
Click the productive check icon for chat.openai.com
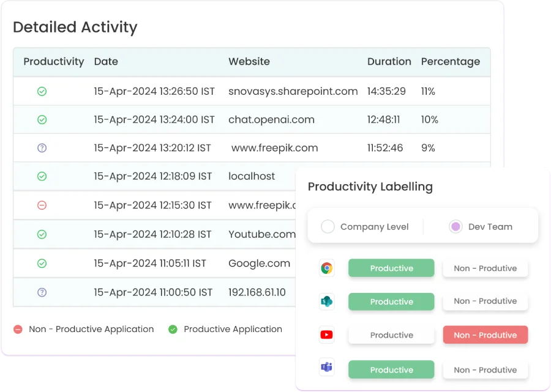42,120
